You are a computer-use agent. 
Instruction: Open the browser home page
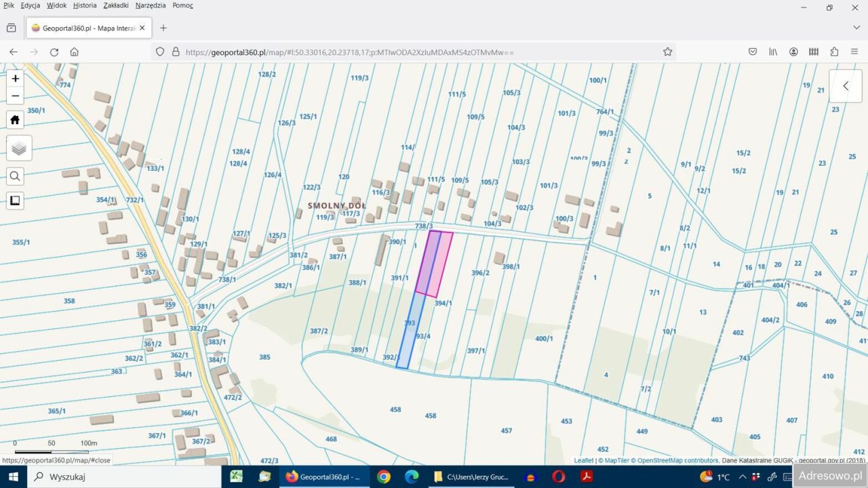75,52
